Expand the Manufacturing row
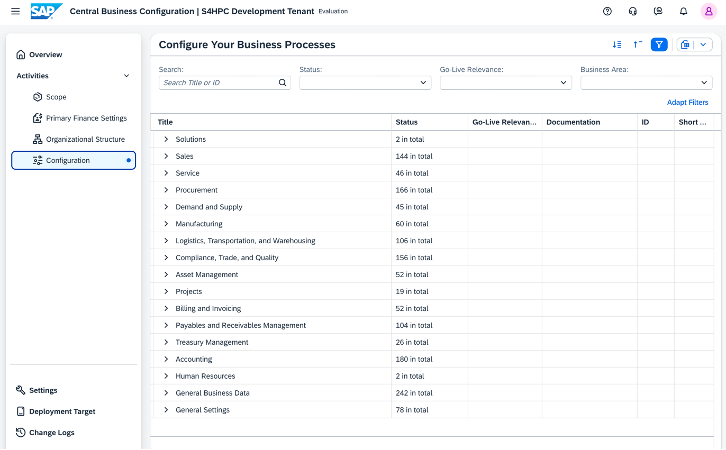 (x=166, y=224)
